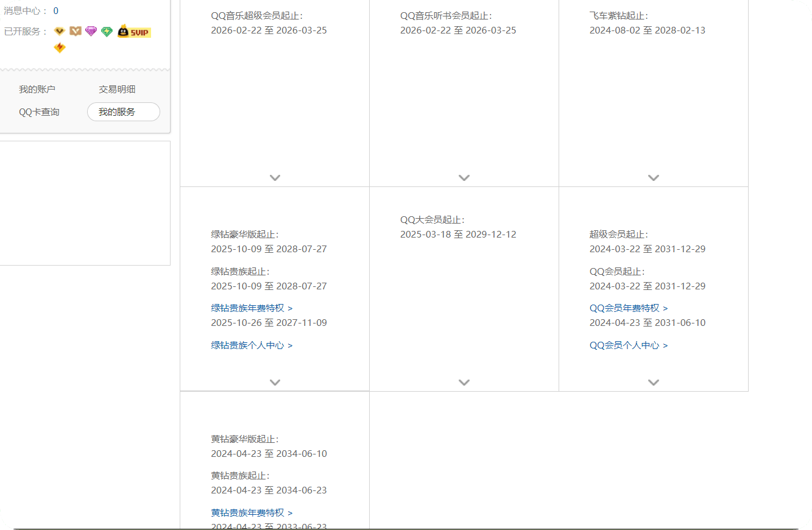Screen dimensions: 812x530
Task: Click the 消息中心 label
Action: point(26,11)
